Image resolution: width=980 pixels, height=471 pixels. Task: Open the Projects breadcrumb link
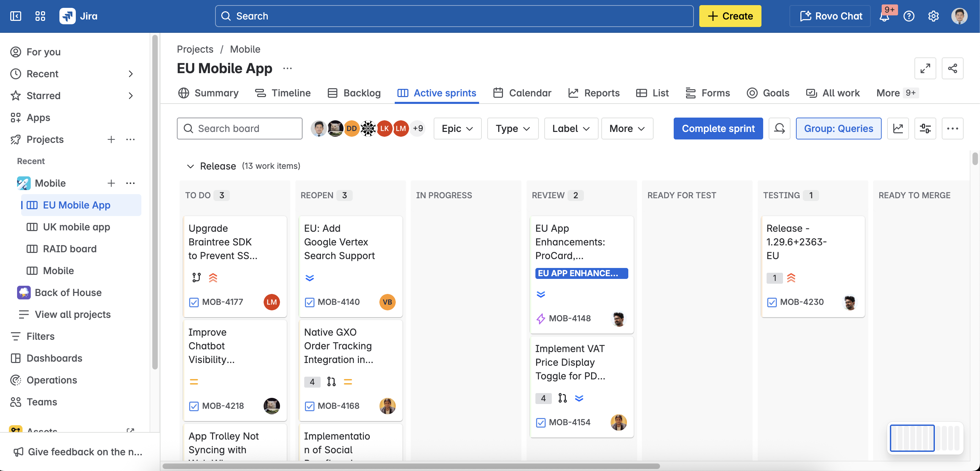pyautogui.click(x=195, y=49)
